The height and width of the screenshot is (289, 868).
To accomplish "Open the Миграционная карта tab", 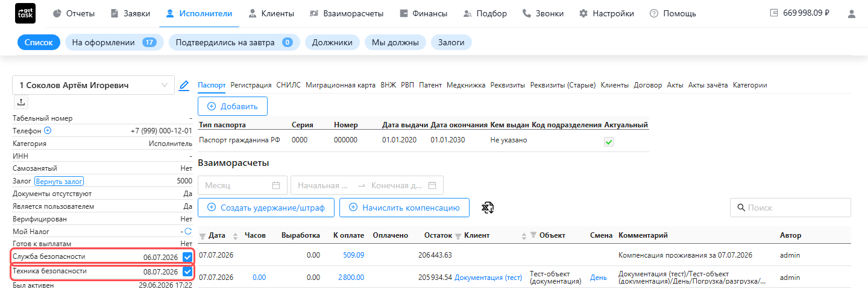I will 341,85.
